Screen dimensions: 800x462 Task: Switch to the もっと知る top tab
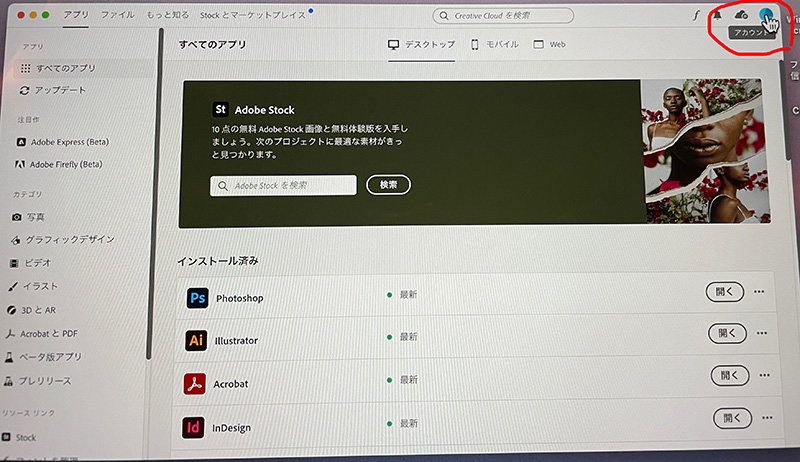[167, 15]
